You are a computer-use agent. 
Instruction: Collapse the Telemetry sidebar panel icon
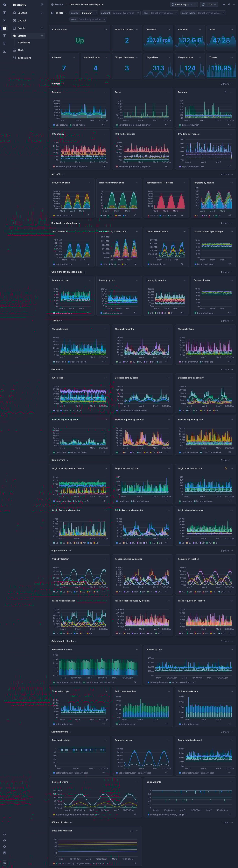42,5
